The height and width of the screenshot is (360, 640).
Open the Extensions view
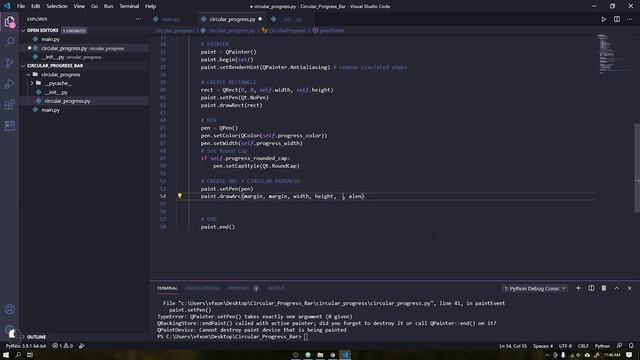pyautogui.click(x=9, y=104)
